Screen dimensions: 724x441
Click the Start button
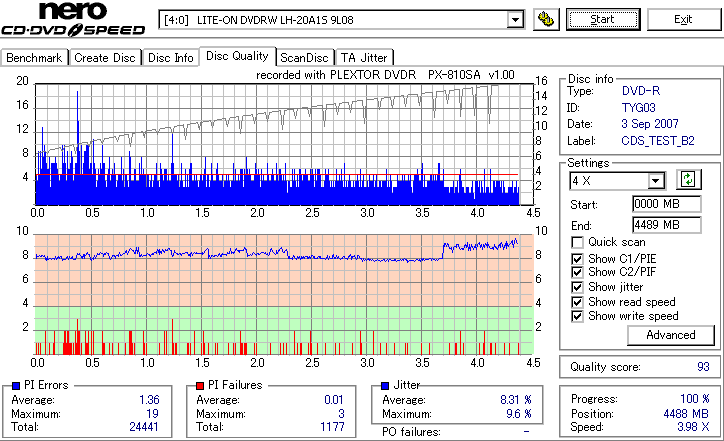pos(603,19)
